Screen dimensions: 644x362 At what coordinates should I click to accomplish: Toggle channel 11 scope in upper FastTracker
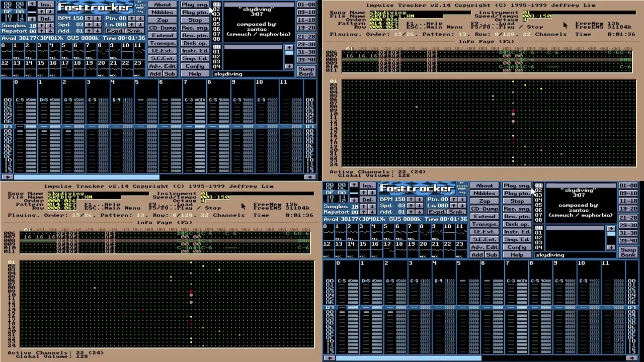tap(139, 51)
